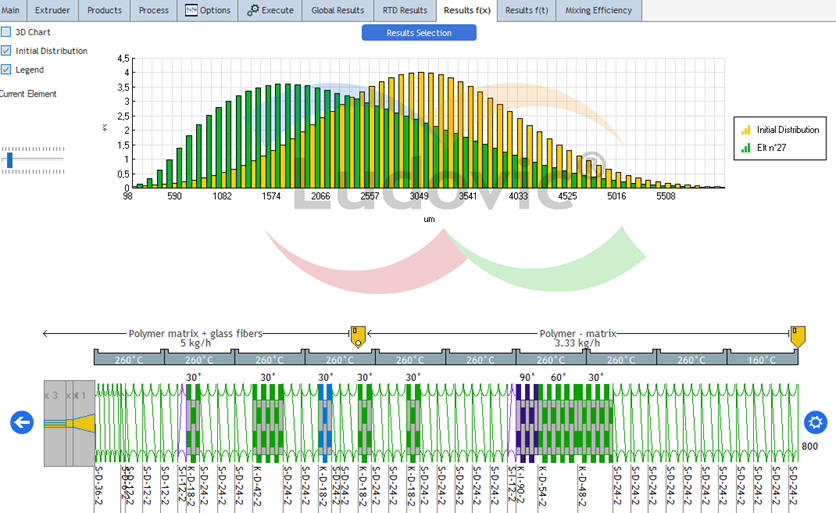
Task: Select the blue kneading block element
Action: coord(325,423)
